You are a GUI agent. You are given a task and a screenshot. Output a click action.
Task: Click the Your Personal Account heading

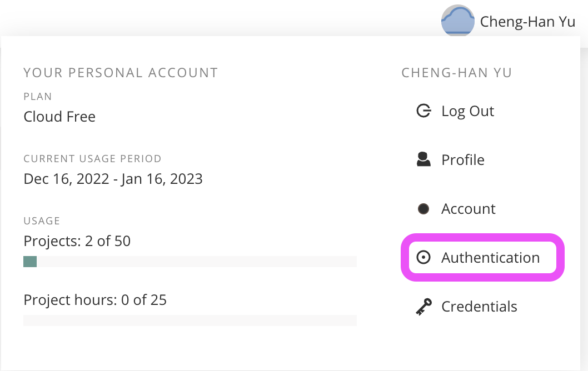click(121, 73)
